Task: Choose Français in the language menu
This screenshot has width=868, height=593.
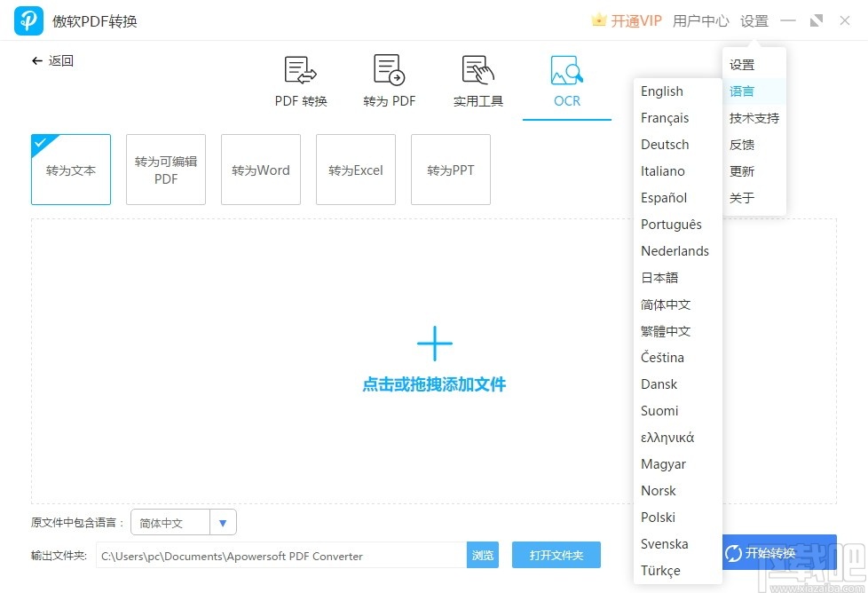Action: pos(665,117)
